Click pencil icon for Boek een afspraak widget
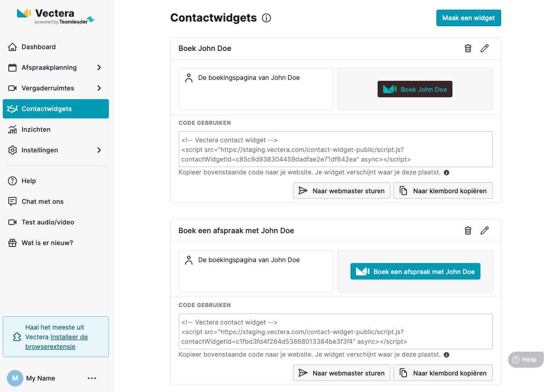The image size is (548, 392). [485, 230]
